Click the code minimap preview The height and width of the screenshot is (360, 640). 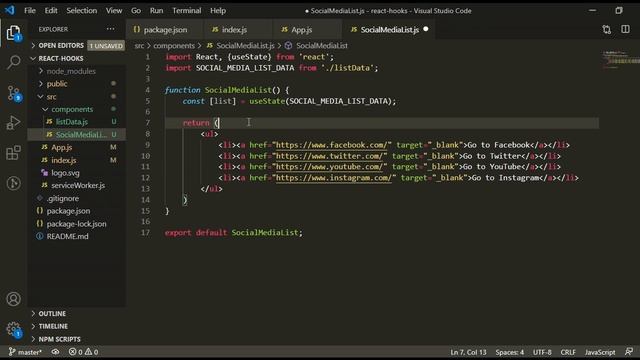pos(620,60)
